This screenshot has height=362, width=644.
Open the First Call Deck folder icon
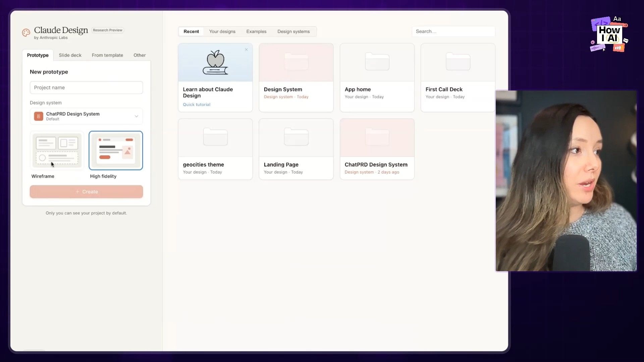click(458, 62)
